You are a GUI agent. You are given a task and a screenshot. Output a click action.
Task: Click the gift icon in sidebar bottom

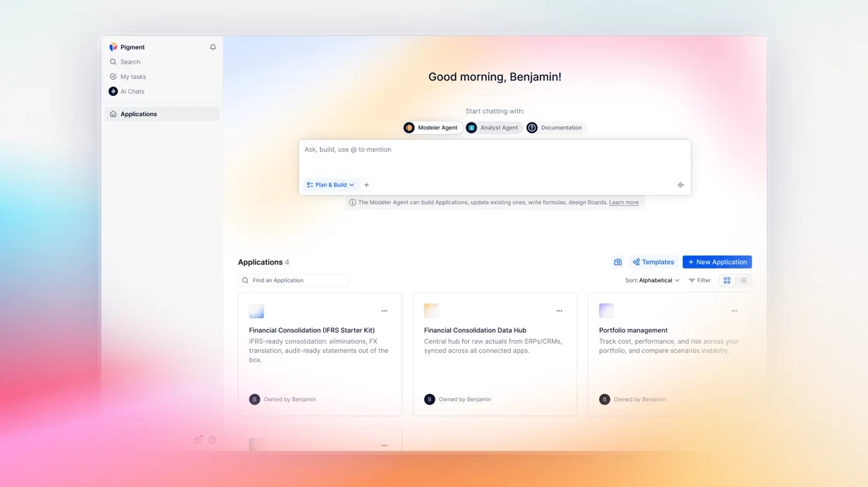coord(198,440)
